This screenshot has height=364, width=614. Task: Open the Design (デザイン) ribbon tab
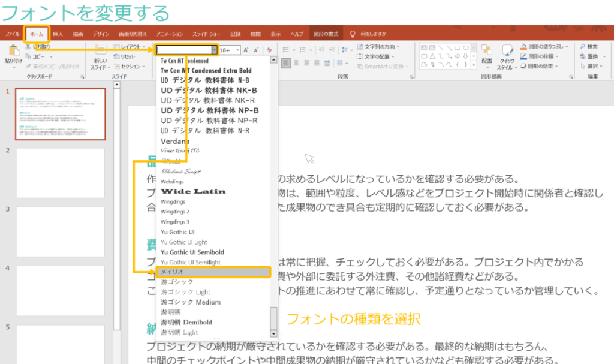[101, 34]
